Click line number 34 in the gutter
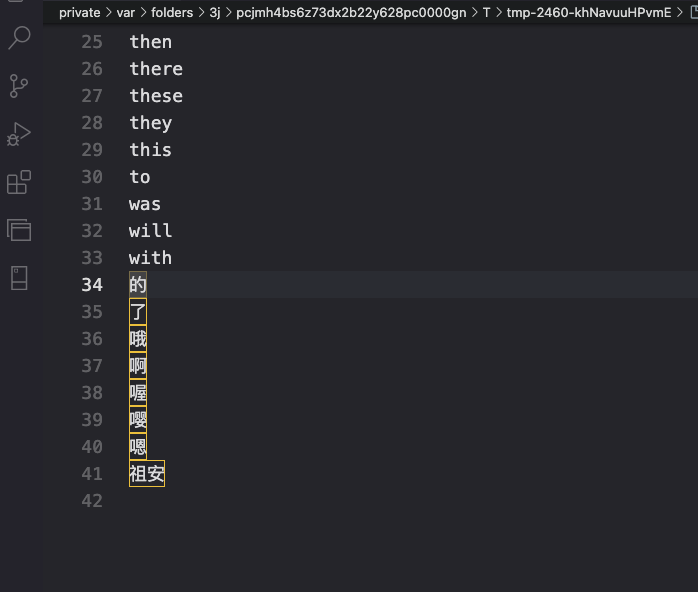Image resolution: width=698 pixels, height=592 pixels. 92,285
